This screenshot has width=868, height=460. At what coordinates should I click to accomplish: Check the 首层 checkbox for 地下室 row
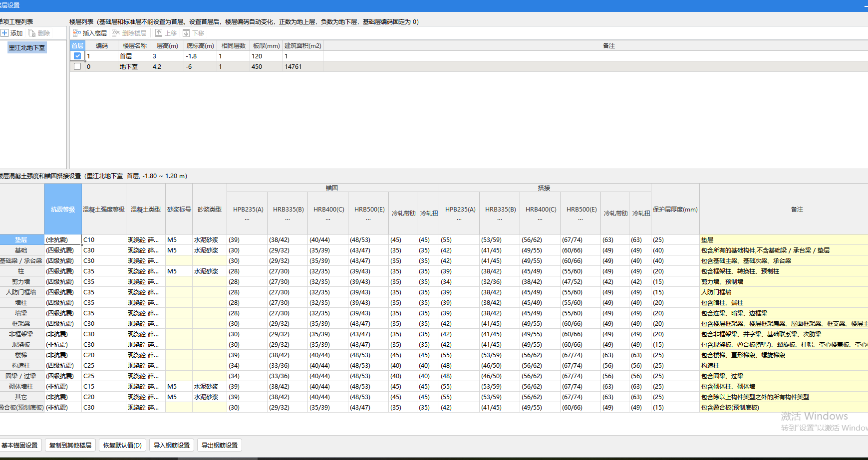(77, 66)
